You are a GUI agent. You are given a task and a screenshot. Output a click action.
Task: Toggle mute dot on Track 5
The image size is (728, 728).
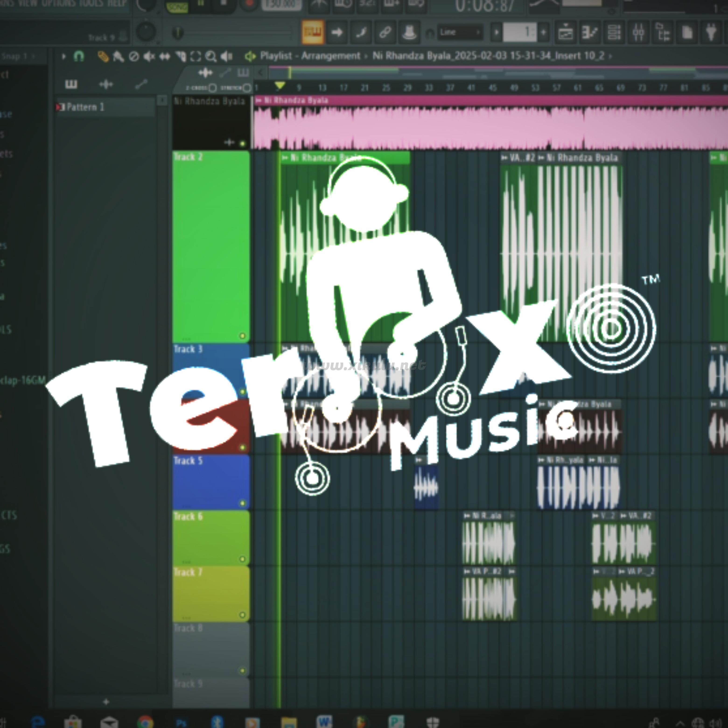click(242, 503)
